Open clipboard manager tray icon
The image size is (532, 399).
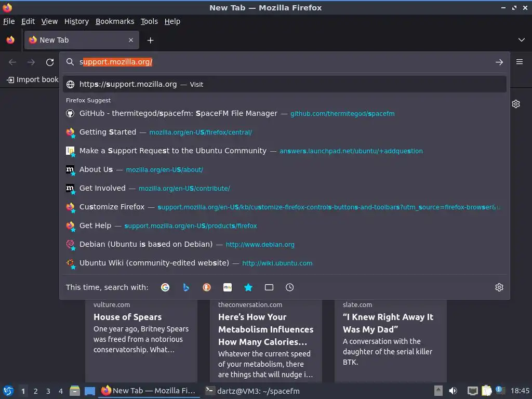486,391
